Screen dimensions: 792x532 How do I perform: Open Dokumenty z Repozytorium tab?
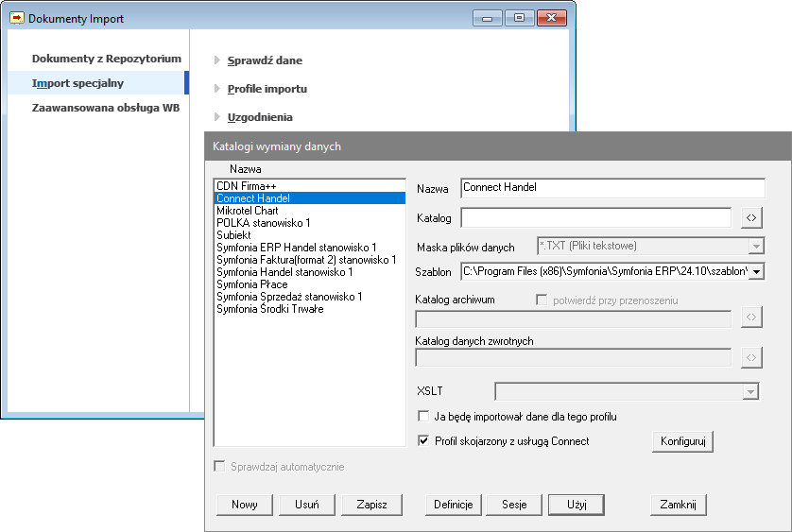click(106, 59)
